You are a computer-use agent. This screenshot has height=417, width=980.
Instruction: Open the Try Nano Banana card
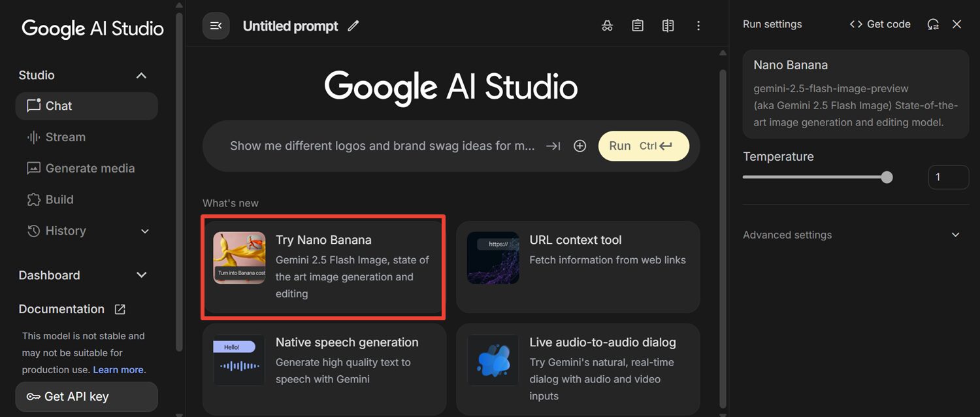click(323, 267)
